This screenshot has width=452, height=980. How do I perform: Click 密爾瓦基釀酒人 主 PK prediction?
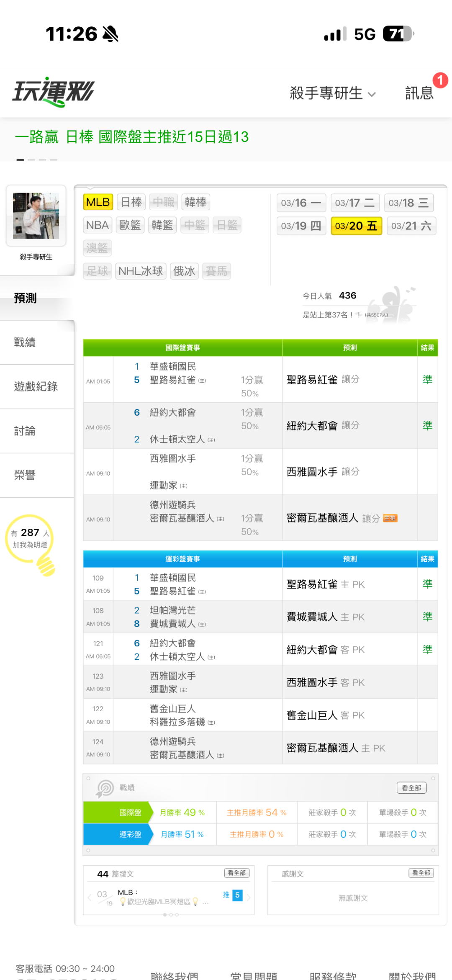pyautogui.click(x=336, y=748)
